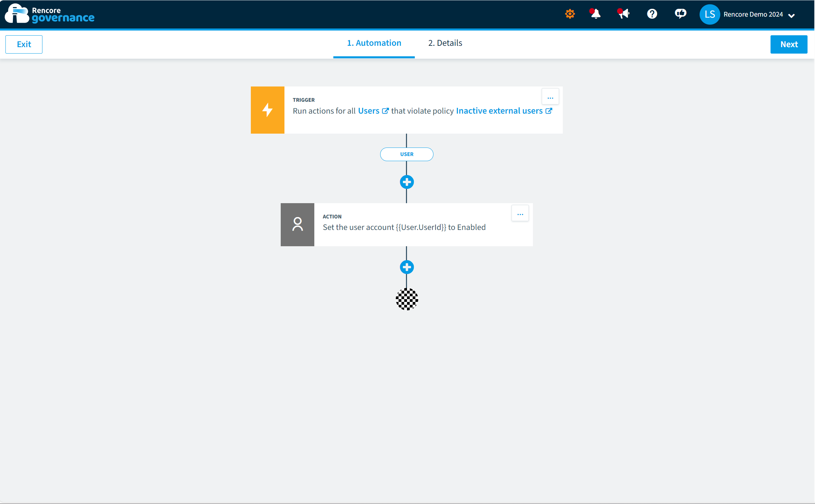The width and height of the screenshot is (815, 504).
Task: Click the 'Exit' button to cancel
Action: pyautogui.click(x=24, y=44)
